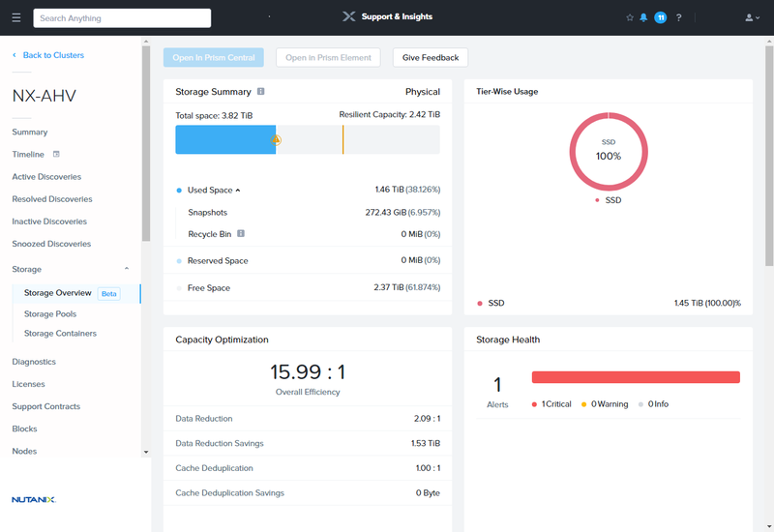Open the user account menu
This screenshot has height=532, width=774.
(752, 17)
